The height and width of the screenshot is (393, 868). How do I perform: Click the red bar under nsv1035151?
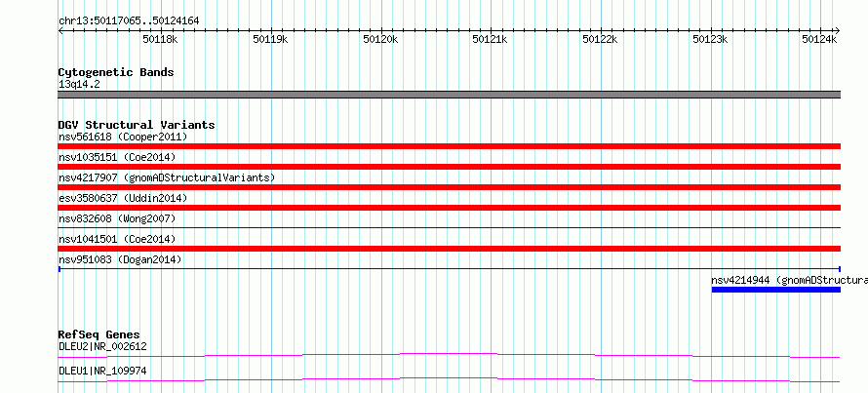[x=450, y=167]
